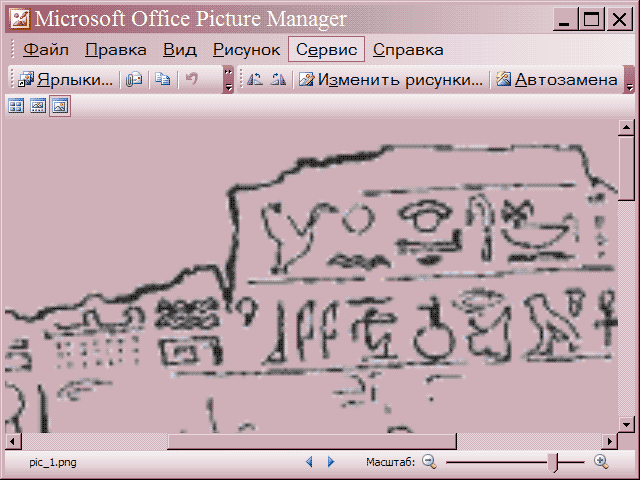
Task: Go to the previous picture
Action: pos(309,462)
